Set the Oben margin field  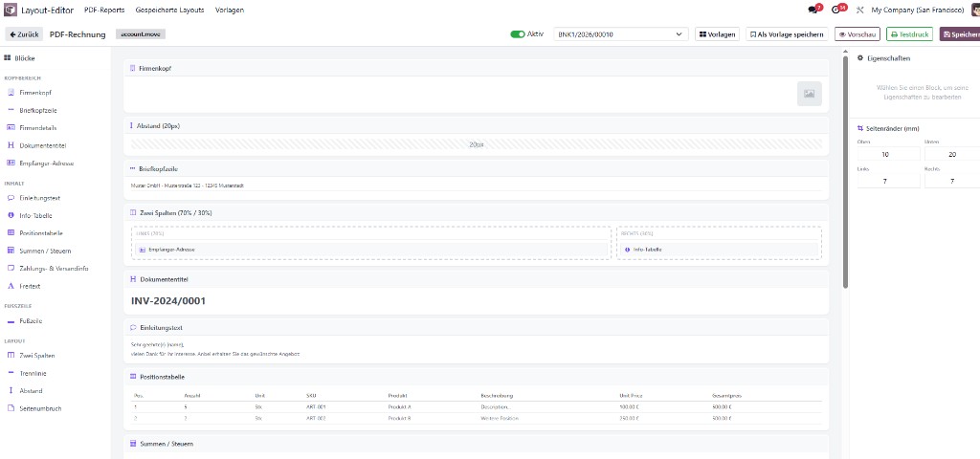[888, 154]
